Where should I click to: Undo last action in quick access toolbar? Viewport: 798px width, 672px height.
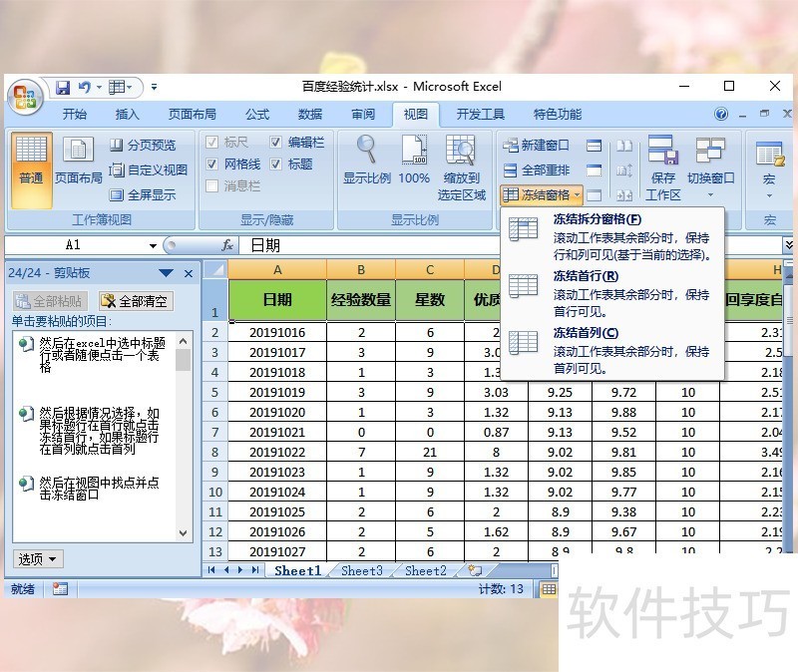(x=84, y=88)
